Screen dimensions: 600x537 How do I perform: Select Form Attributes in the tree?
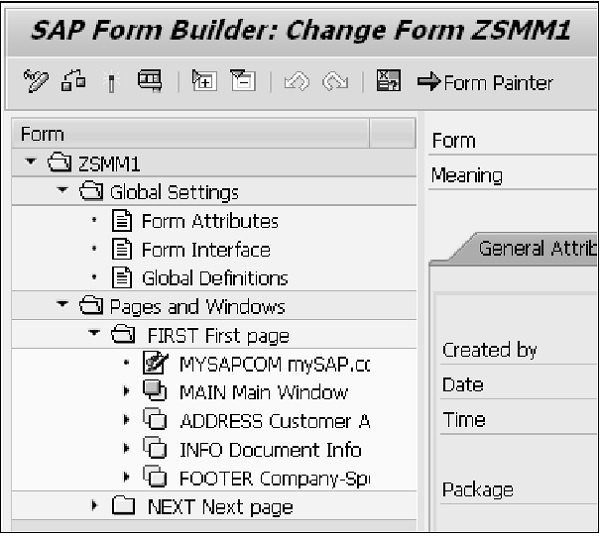210,221
